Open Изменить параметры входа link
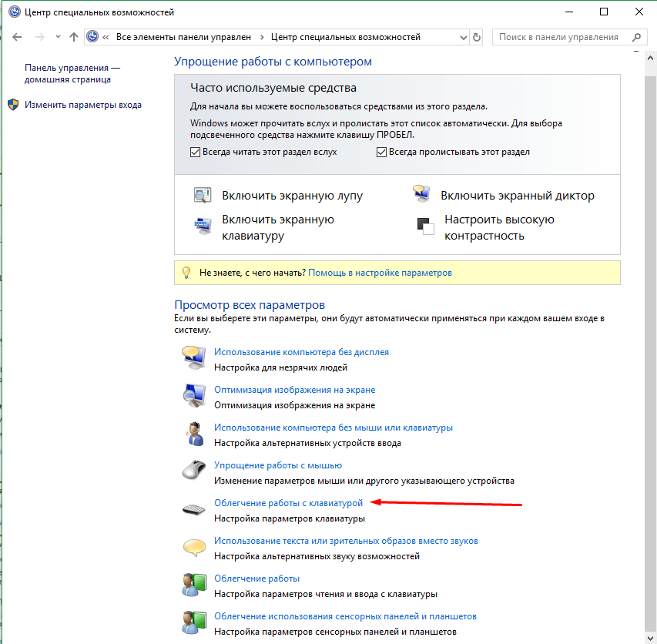This screenshot has height=644, width=657. (x=83, y=105)
